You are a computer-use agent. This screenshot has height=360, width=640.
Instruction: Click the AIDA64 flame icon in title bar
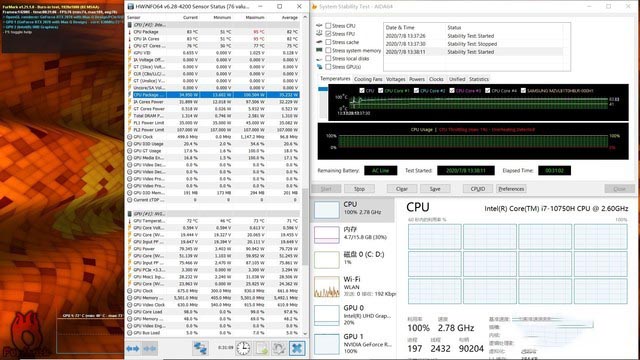[x=314, y=7]
